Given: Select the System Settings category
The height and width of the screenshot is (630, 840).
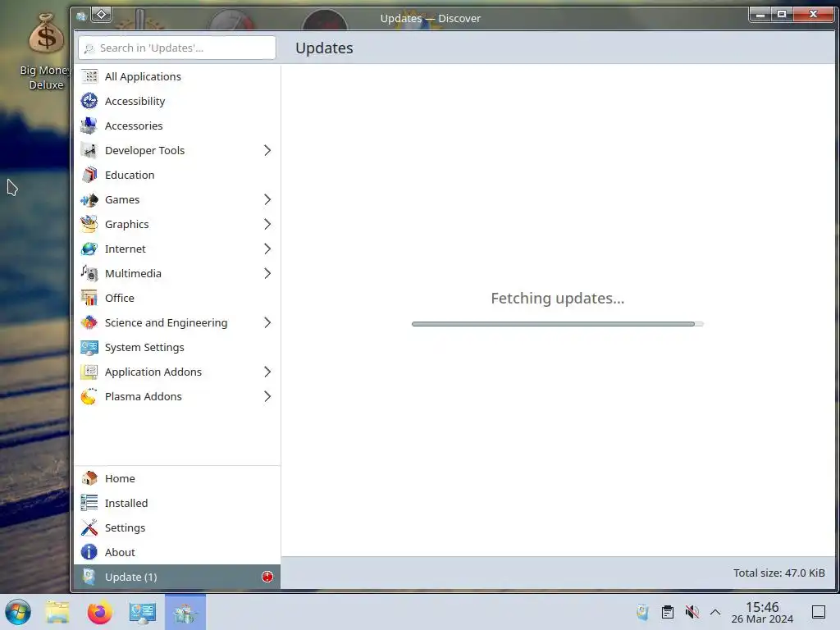Looking at the screenshot, I should click(177, 348).
